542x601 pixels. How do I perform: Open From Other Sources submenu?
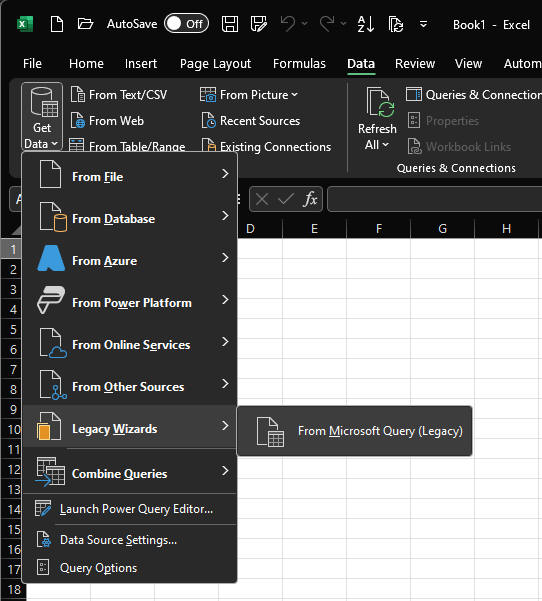point(130,387)
